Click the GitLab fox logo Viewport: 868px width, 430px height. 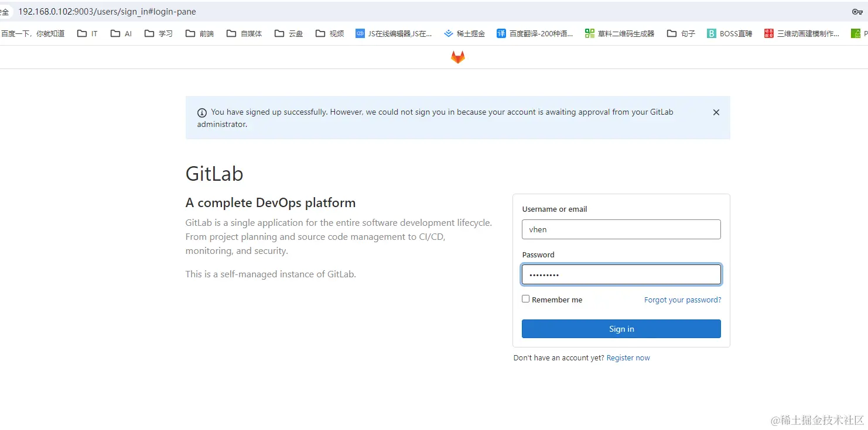(x=457, y=57)
